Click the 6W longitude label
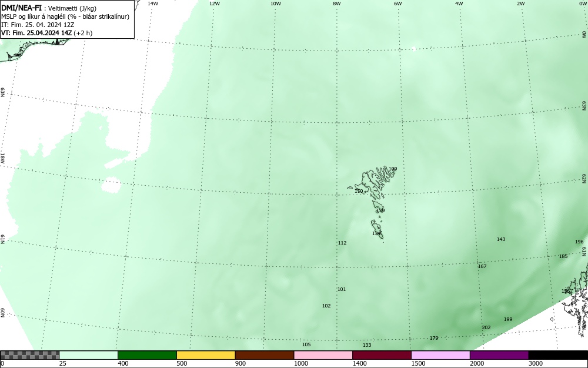The height and width of the screenshot is (368, 588). coord(398,4)
